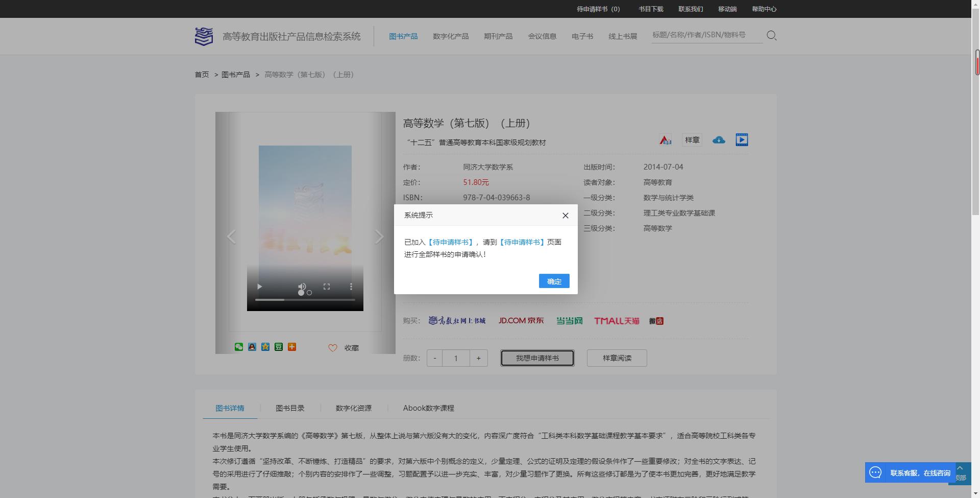Switch to the 图书目录 tab

pyautogui.click(x=289, y=408)
